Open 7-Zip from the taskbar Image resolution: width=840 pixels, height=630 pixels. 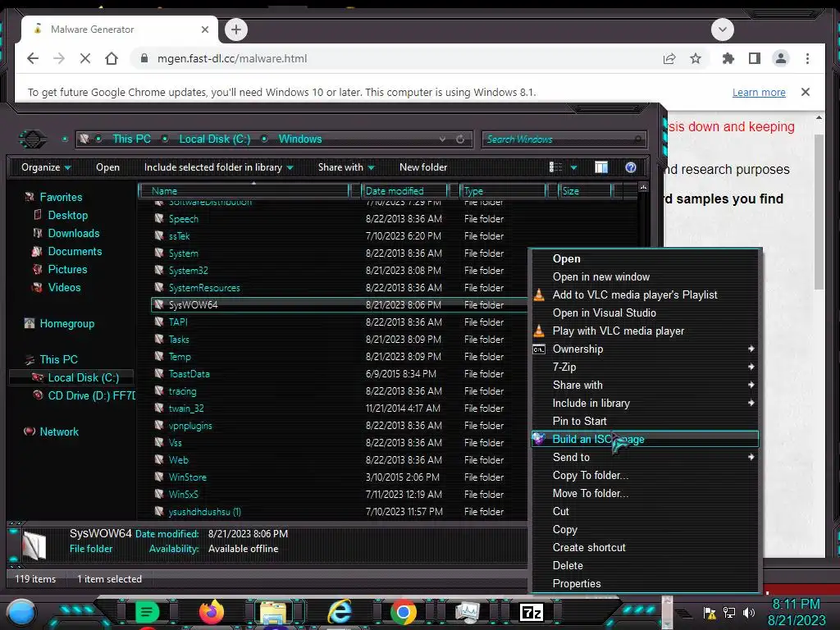click(x=532, y=612)
